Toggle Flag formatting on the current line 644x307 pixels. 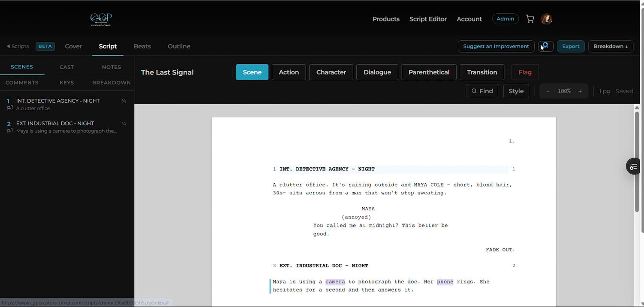point(525,72)
